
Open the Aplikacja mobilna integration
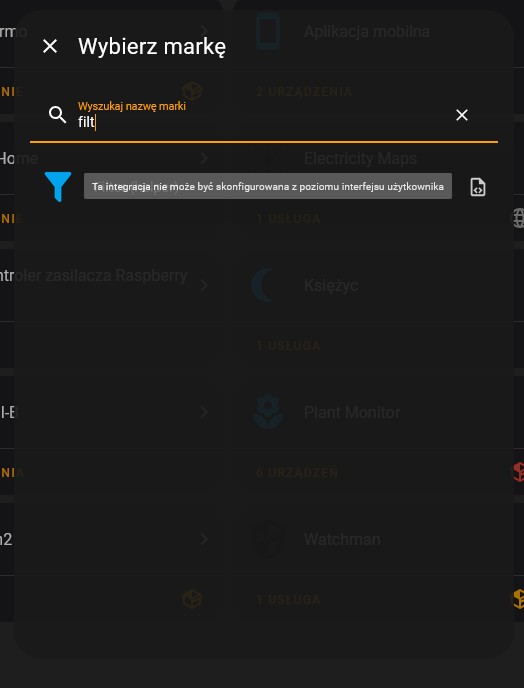(x=366, y=32)
